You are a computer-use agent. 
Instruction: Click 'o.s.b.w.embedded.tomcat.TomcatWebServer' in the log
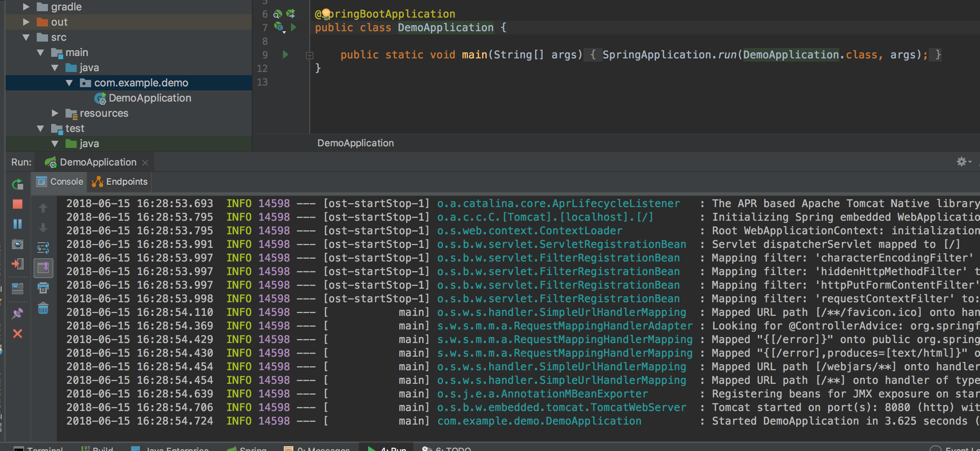tap(562, 407)
